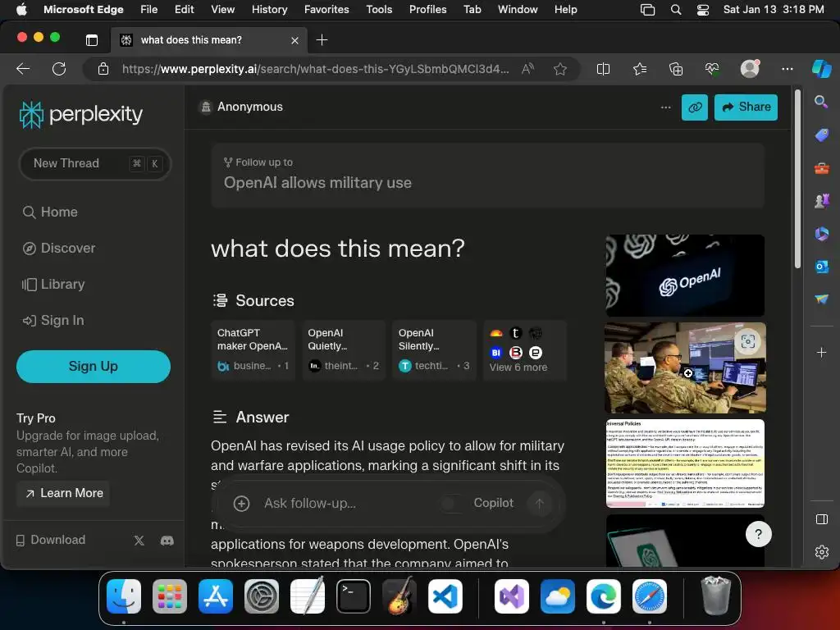This screenshot has width=840, height=630.
Task: Open Visual Studio Code from the Dock
Action: point(445,596)
